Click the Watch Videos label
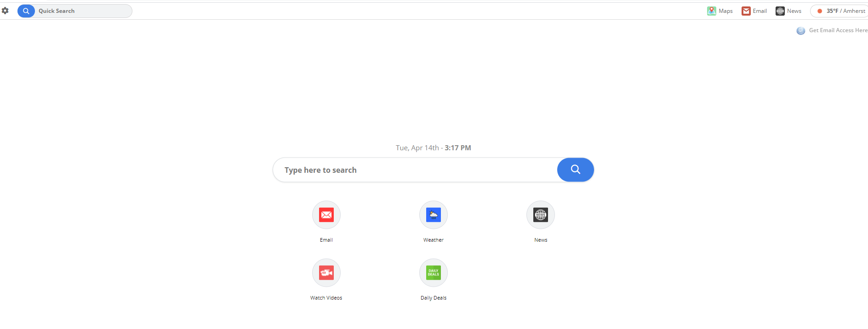This screenshot has height=329, width=868. click(x=326, y=298)
